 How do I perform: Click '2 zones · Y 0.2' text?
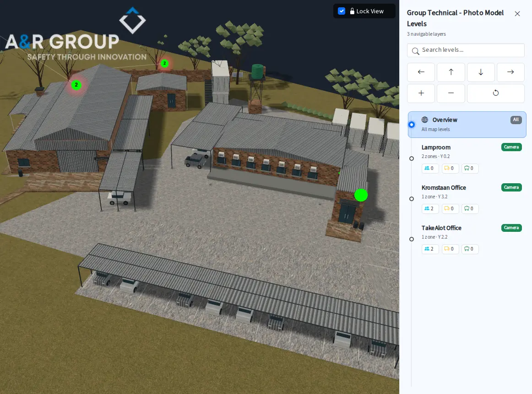(435, 156)
